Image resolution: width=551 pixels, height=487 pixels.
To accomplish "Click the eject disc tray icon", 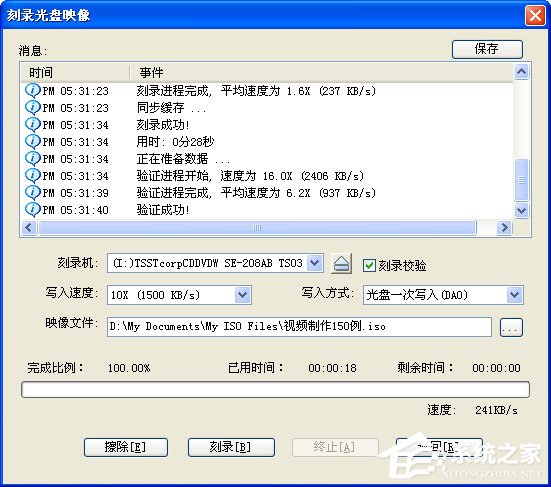I will (x=341, y=263).
